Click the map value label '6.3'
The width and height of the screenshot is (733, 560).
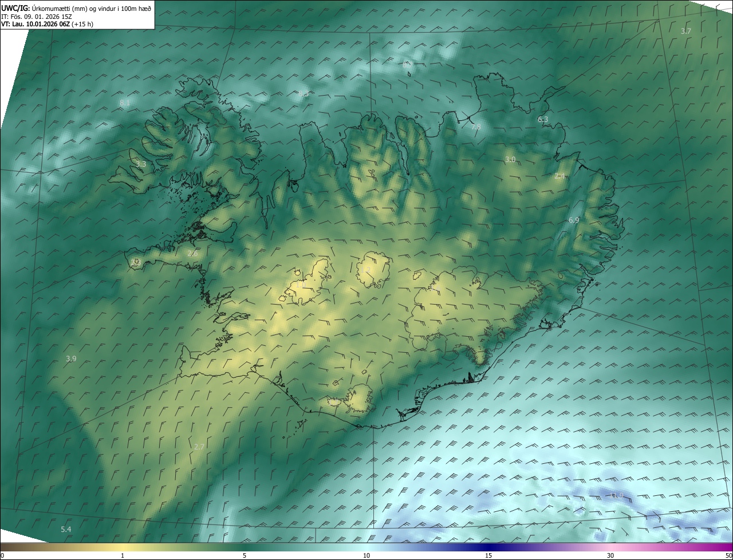tap(543, 119)
